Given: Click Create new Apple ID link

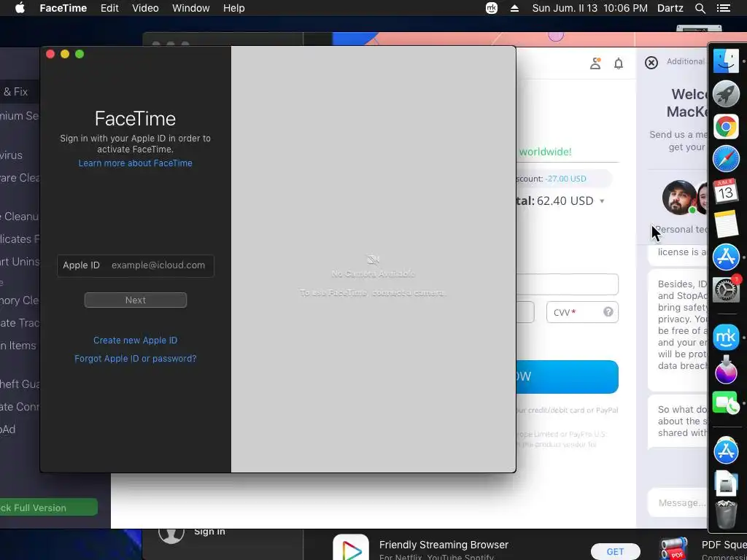Looking at the screenshot, I should pyautogui.click(x=135, y=340).
